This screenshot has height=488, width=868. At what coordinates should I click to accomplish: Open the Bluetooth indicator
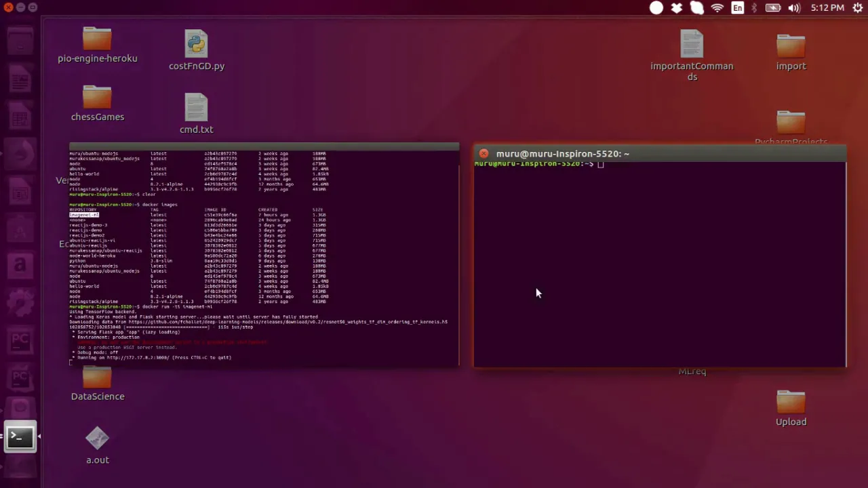754,8
